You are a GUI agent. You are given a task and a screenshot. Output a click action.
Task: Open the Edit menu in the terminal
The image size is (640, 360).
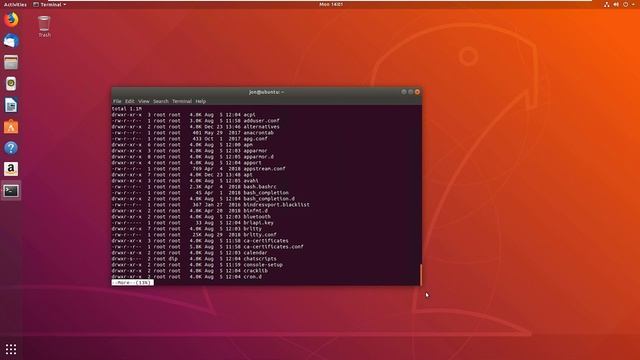[130, 101]
